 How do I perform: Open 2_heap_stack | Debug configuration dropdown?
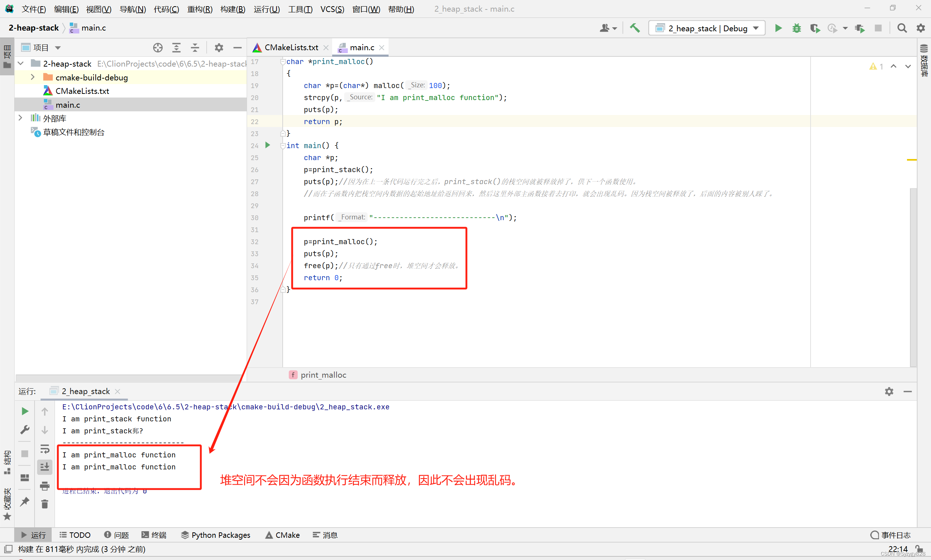pyautogui.click(x=707, y=28)
